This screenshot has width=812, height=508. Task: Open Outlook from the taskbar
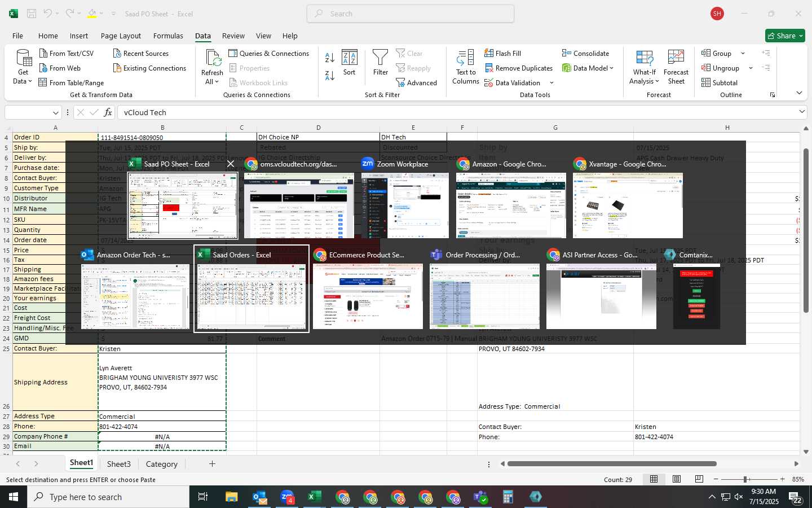(x=259, y=497)
